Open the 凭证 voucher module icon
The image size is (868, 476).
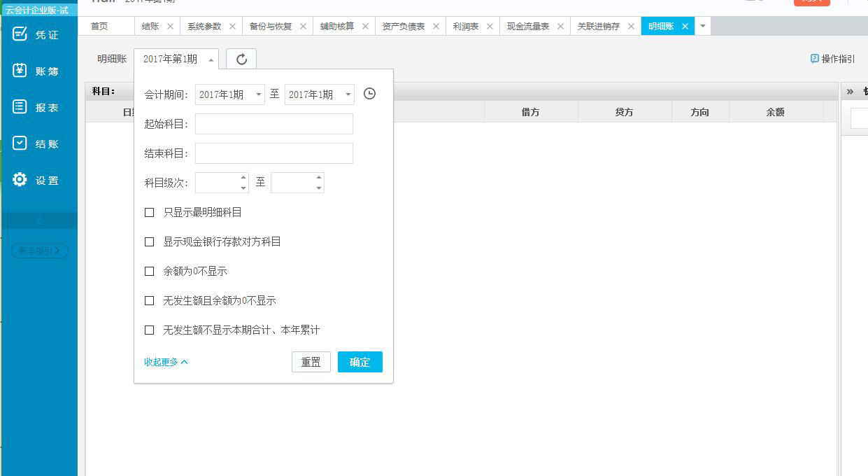20,34
